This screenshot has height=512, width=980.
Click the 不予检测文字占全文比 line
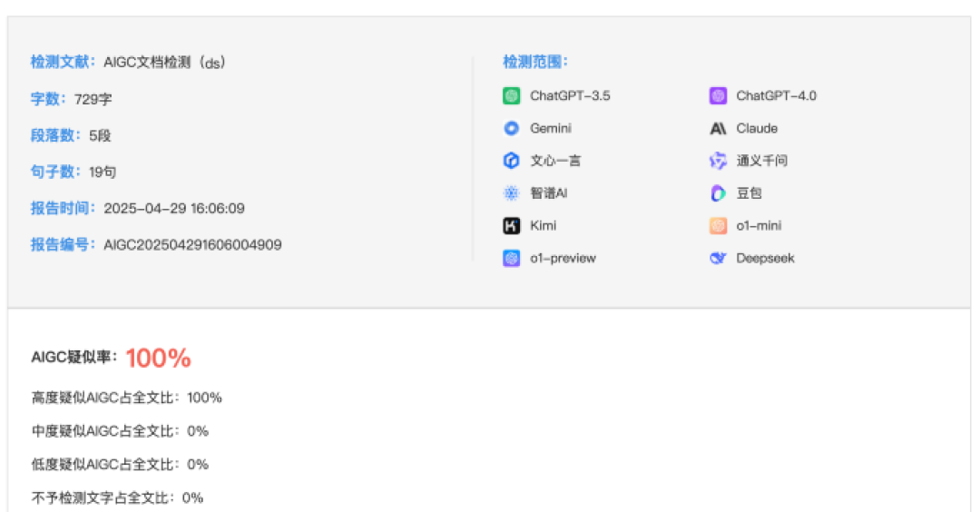pos(117,497)
